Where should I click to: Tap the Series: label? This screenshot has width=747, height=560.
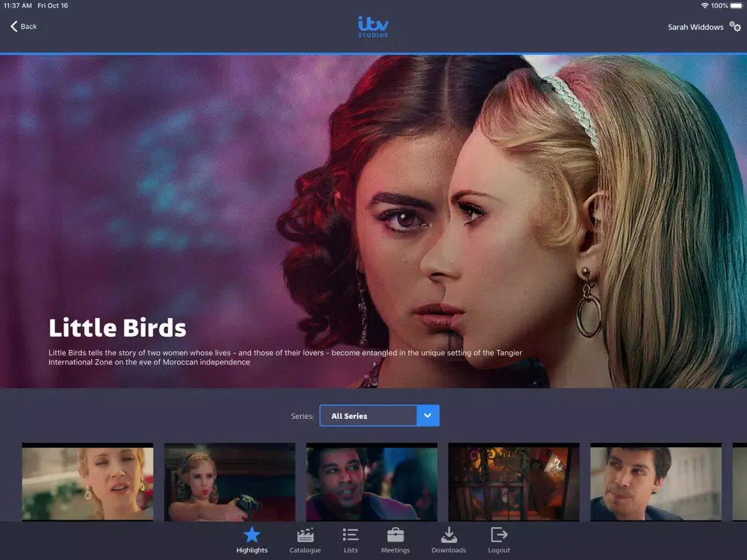pyautogui.click(x=303, y=416)
